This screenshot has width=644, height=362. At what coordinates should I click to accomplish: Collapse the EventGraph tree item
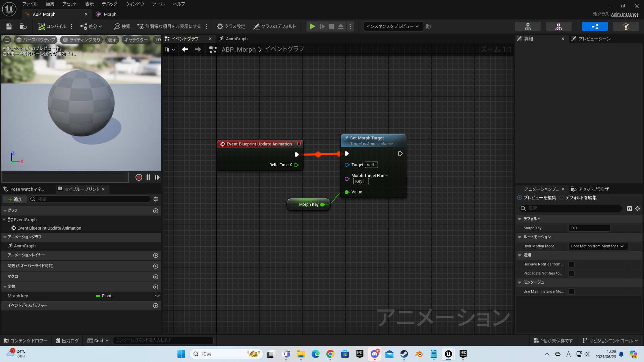tap(4, 220)
